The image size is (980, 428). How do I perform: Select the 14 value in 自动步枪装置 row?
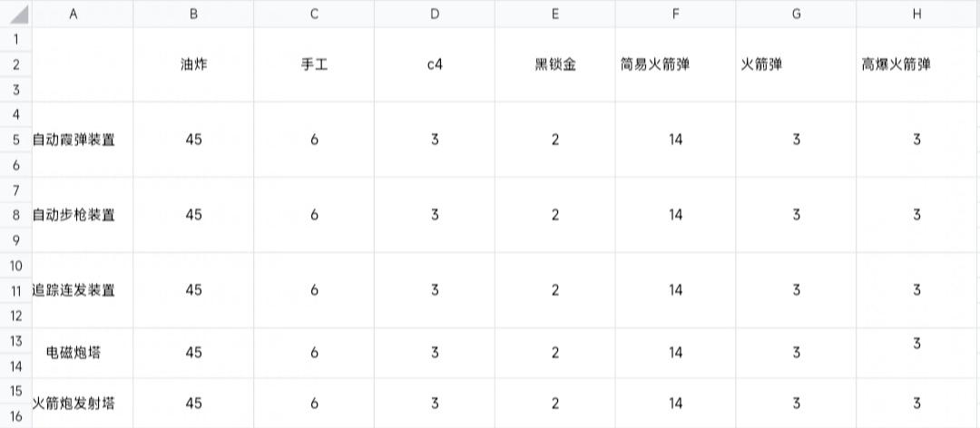[676, 215]
